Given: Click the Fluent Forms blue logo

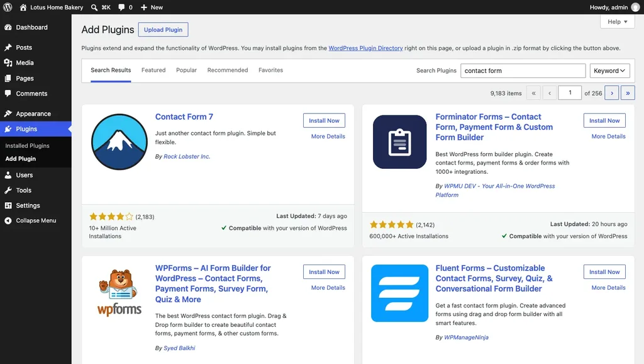Looking at the screenshot, I should coord(399,293).
